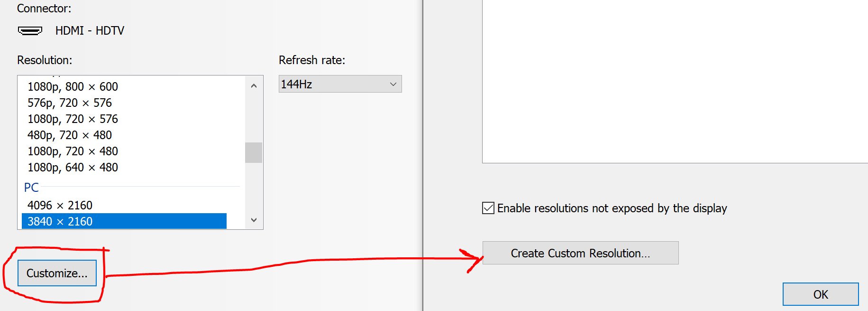Image resolution: width=868 pixels, height=311 pixels.
Task: Click resolution list scroll up arrow
Action: click(254, 85)
